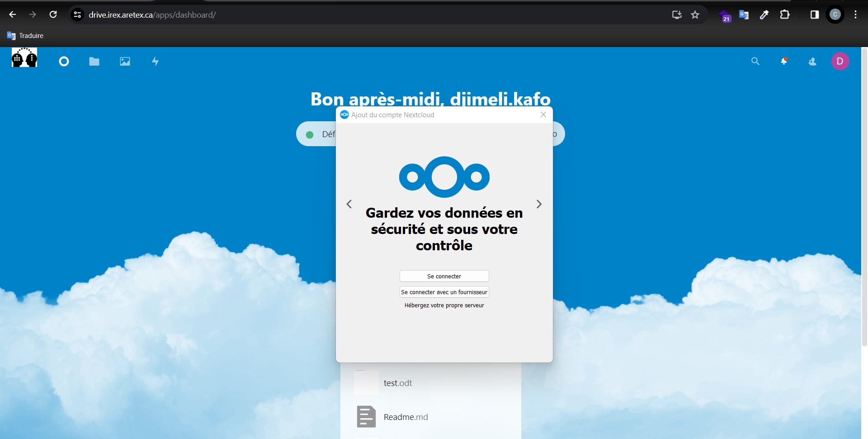Open the Dashboard circle icon
Image resolution: width=868 pixels, height=439 pixels.
click(64, 62)
